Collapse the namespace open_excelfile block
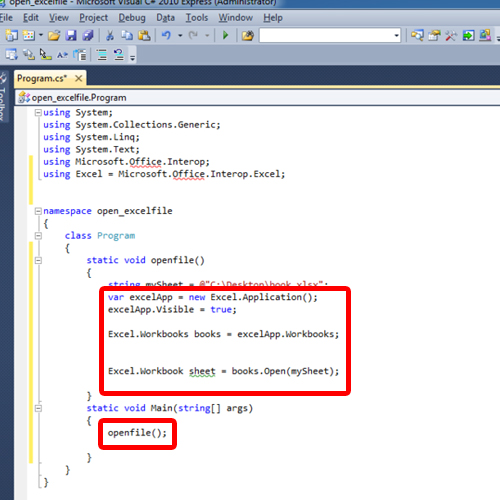This screenshot has height=500, width=500. tap(38, 211)
